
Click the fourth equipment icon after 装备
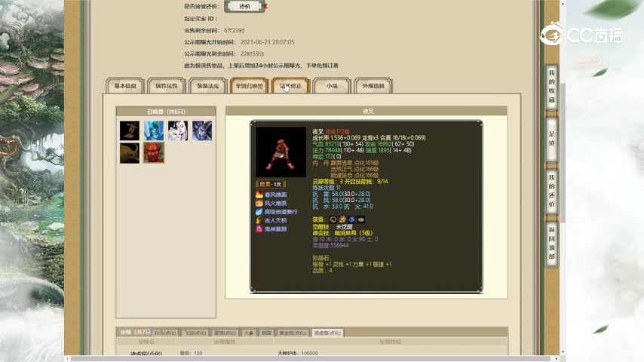click(361, 219)
